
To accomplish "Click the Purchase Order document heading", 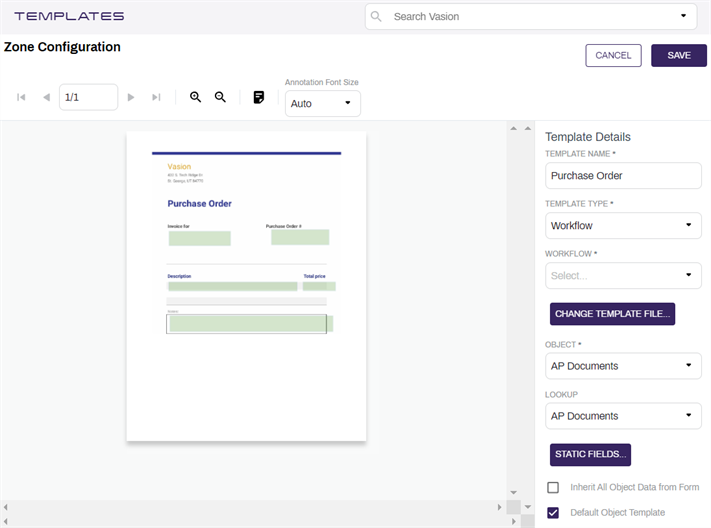I will point(200,204).
